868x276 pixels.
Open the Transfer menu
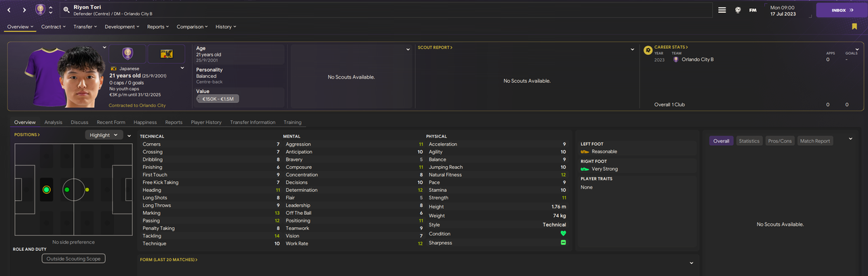[85, 26]
